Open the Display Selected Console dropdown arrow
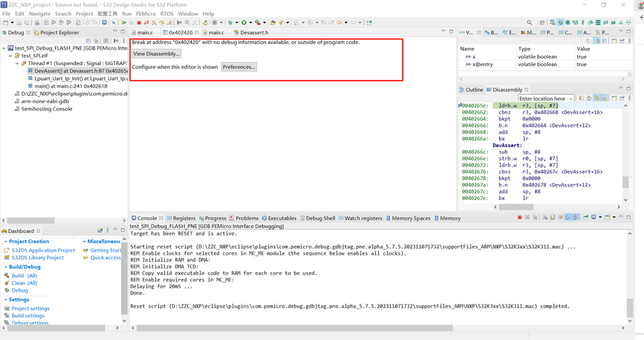644x340 pixels. [x=600, y=217]
